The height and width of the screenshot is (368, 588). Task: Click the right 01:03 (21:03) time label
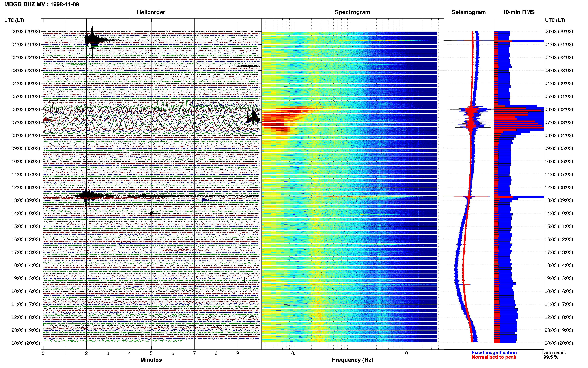(x=559, y=45)
